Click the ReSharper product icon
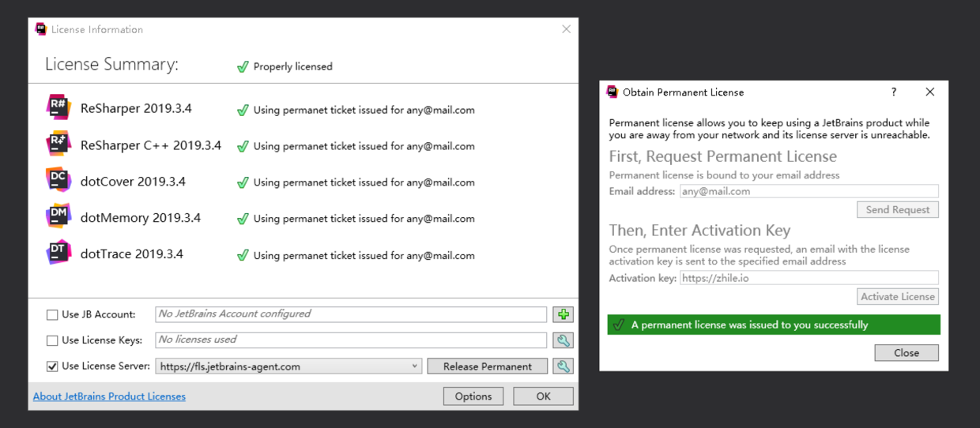 (58, 108)
